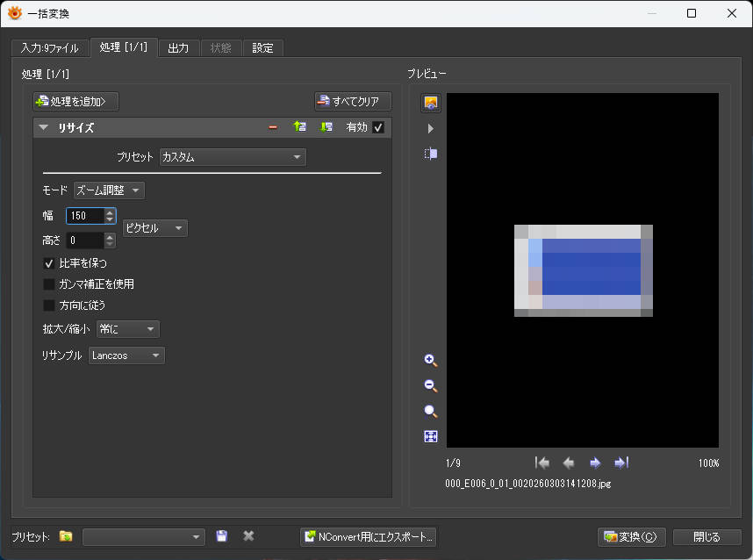Move the リサイズ action up
This screenshot has width=753, height=560.
click(300, 127)
